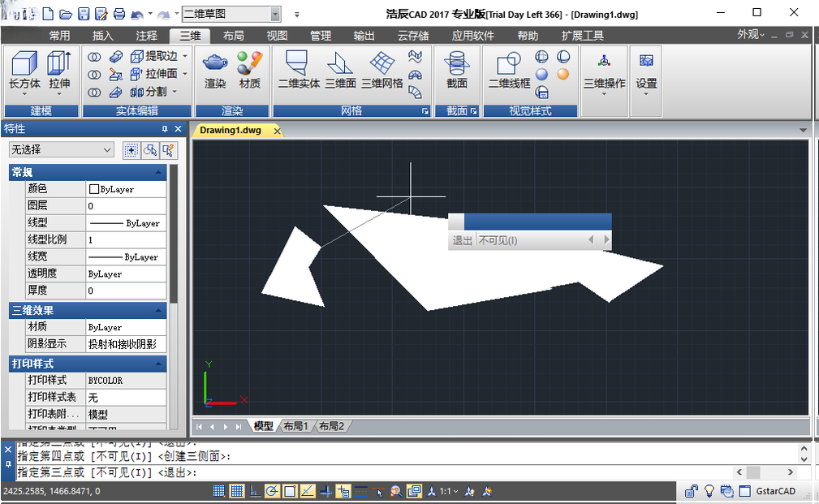Click the 2D Solid (二维实体) tool
Screen dimensions: 819x504
tap(298, 70)
